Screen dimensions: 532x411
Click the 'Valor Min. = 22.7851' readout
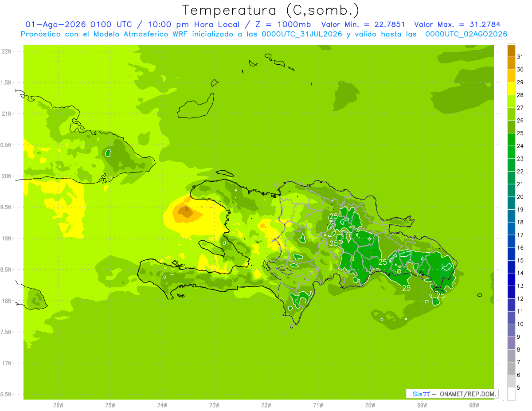tap(363, 24)
